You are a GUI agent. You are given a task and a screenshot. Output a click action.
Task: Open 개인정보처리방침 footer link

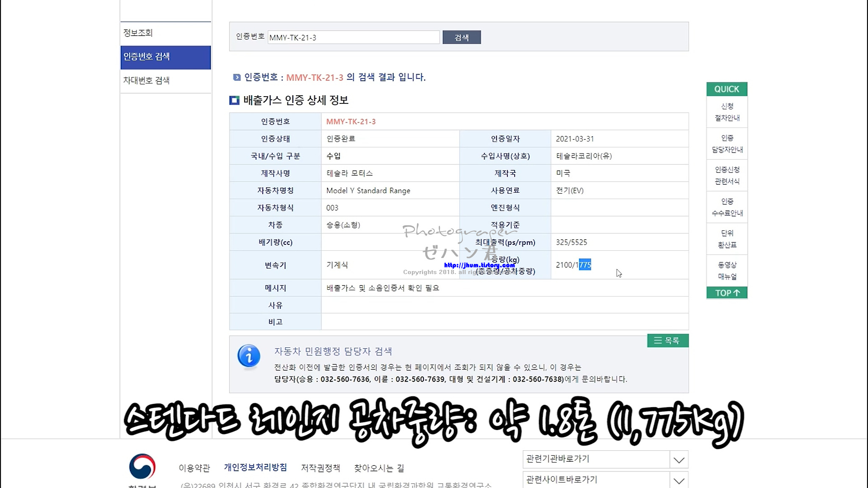click(255, 467)
